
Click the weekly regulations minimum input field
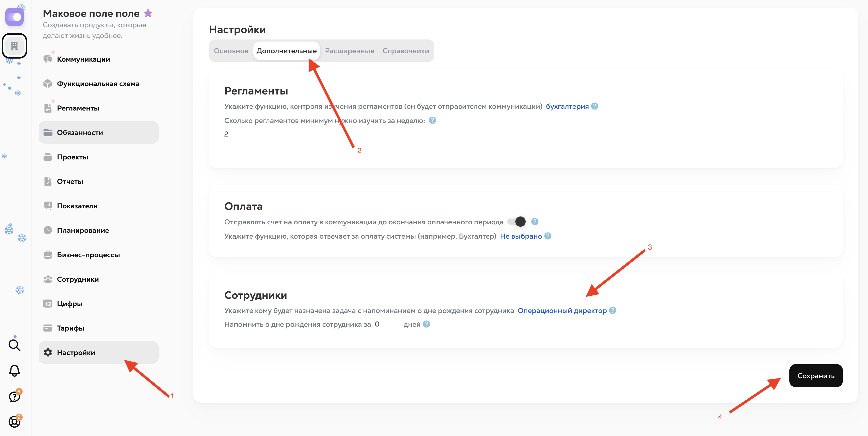[299, 134]
